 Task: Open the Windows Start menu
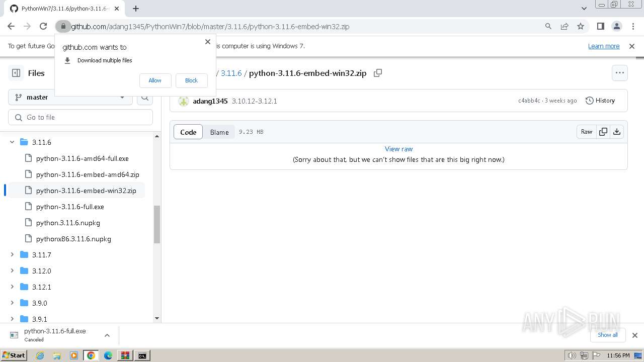tap(14, 355)
